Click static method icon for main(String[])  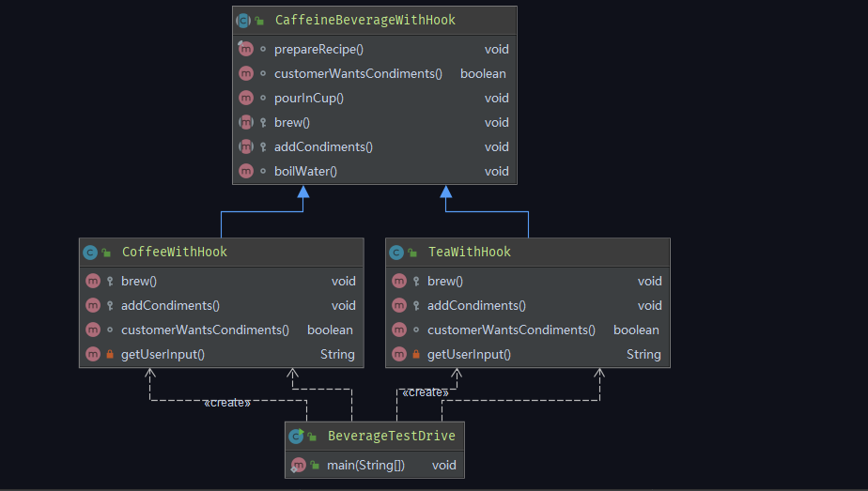(299, 465)
